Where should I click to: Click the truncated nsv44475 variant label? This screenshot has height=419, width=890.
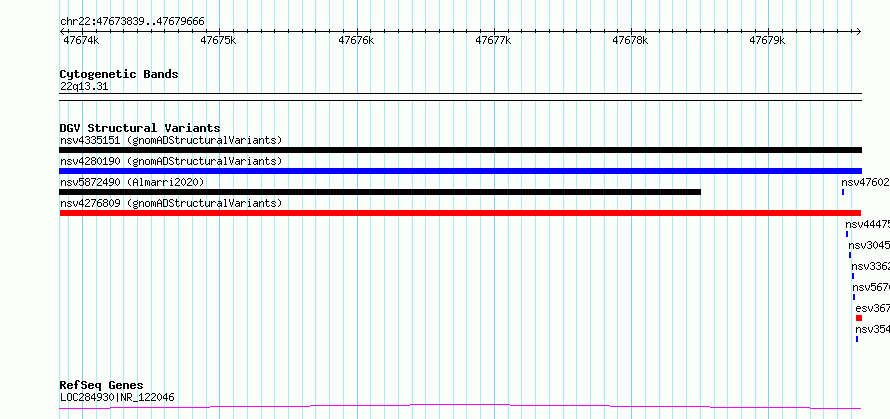coord(867,224)
